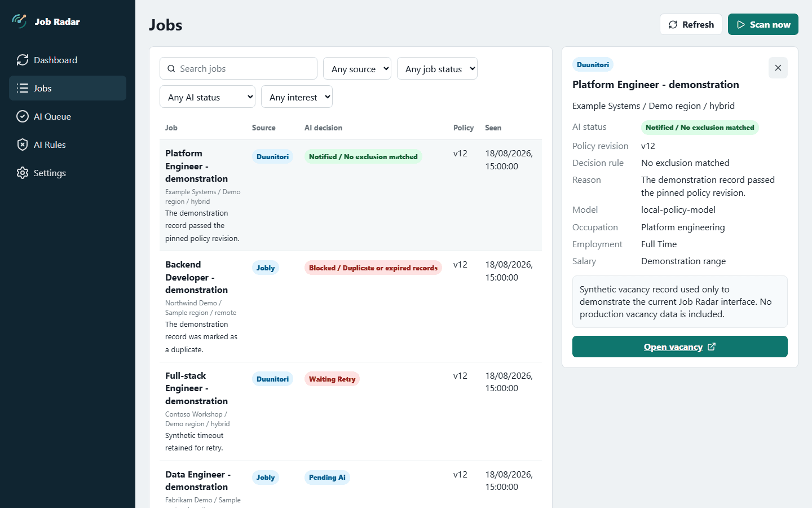Click the Job Radar logo icon
This screenshot has width=812, height=508.
coord(19,21)
